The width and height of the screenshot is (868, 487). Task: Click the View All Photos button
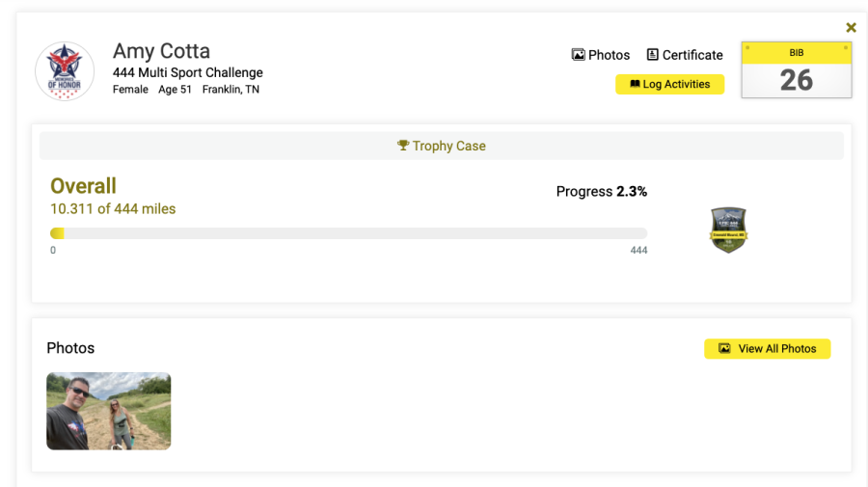tap(768, 349)
